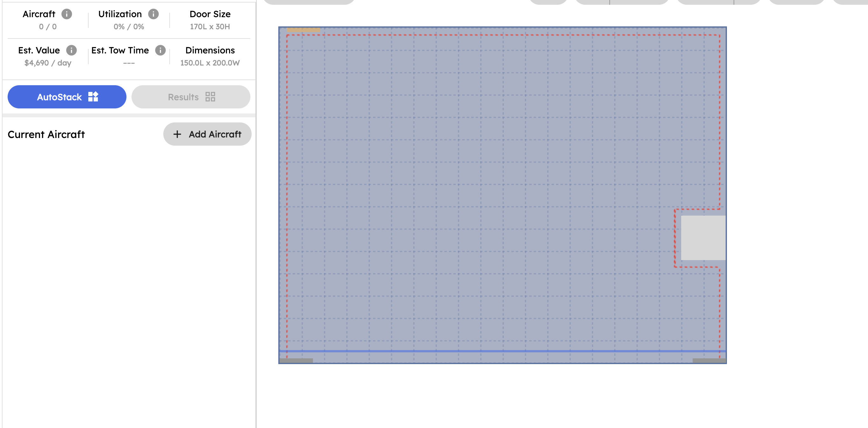Show info for Est. Tow Time

[x=160, y=50]
